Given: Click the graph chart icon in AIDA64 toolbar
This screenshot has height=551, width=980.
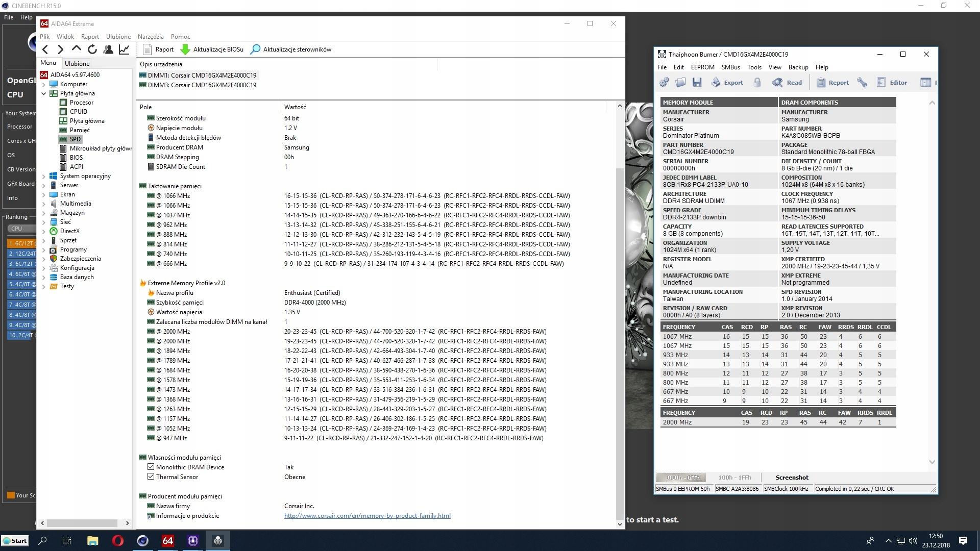Looking at the screenshot, I should 124,49.
